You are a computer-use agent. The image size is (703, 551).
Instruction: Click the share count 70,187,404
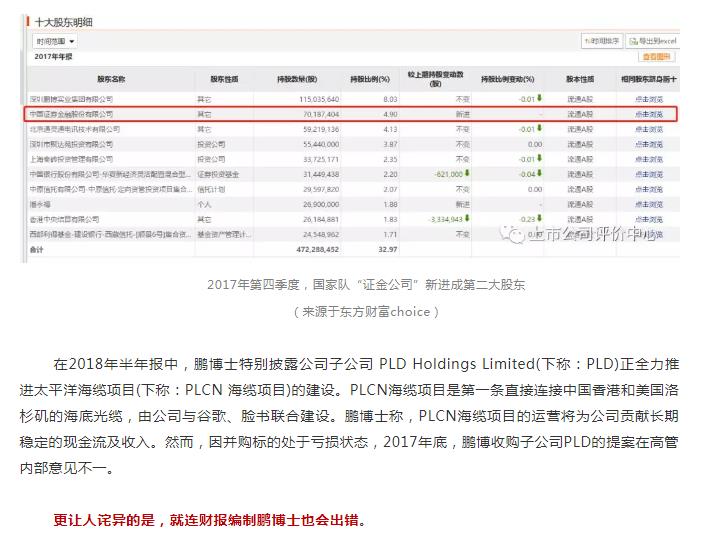(x=321, y=114)
